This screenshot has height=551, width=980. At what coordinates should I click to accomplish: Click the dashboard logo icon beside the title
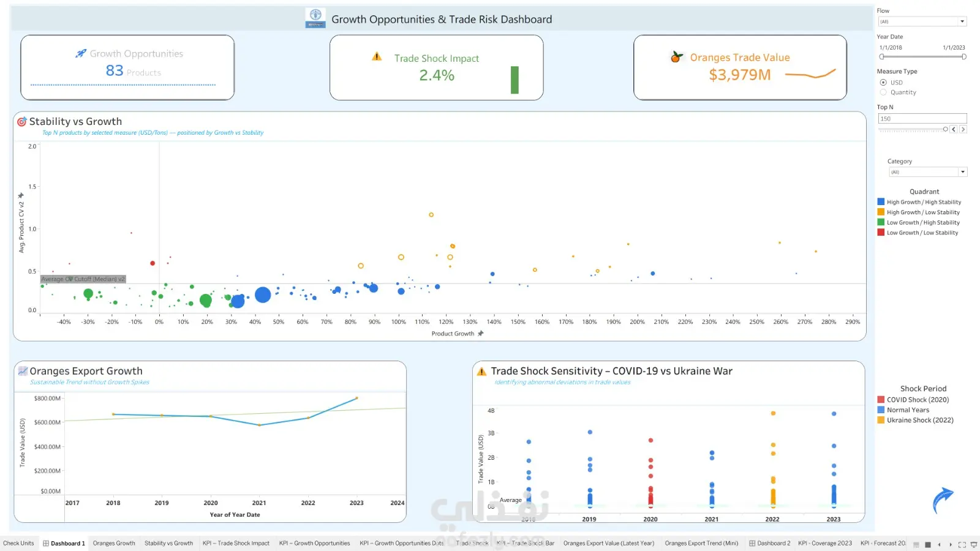pyautogui.click(x=315, y=18)
